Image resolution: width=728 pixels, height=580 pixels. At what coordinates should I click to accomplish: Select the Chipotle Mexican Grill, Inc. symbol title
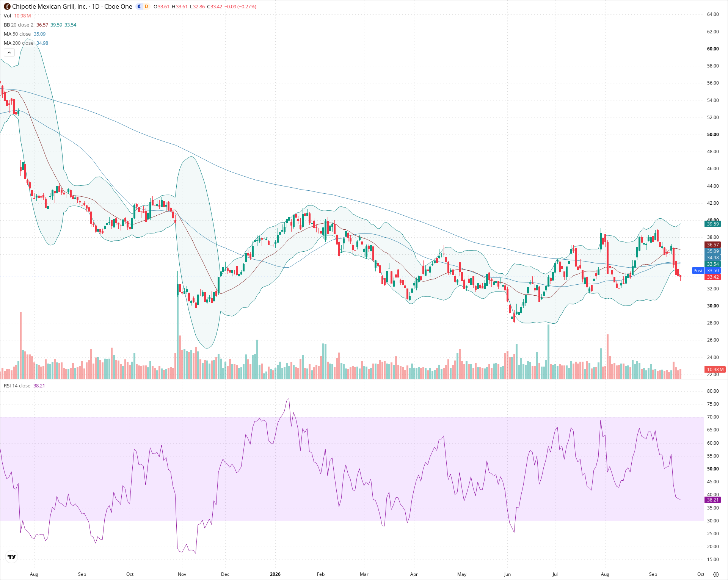click(50, 6)
